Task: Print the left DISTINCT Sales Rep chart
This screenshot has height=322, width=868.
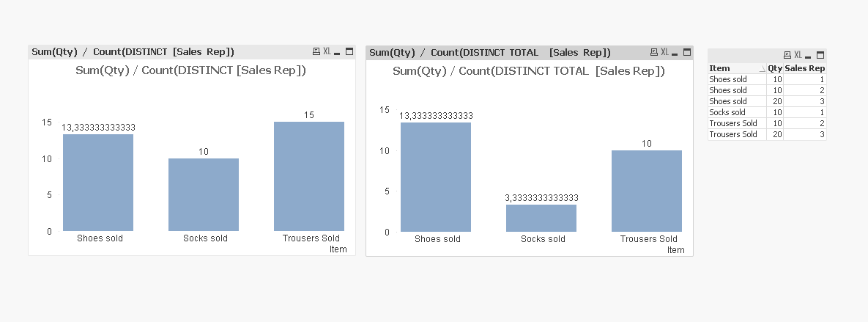Action: click(316, 51)
